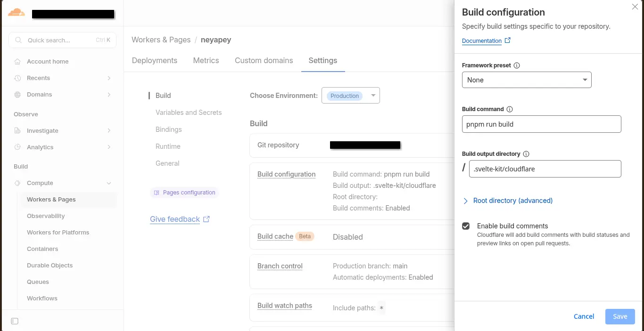This screenshot has height=331, width=644.
Task: Switch to the Deployments tab
Action: pos(155,61)
